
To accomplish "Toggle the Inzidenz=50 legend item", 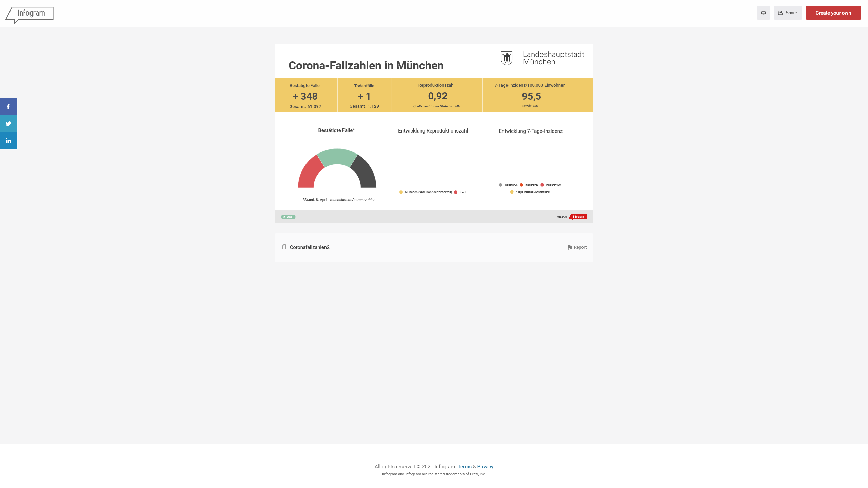I will point(529,185).
